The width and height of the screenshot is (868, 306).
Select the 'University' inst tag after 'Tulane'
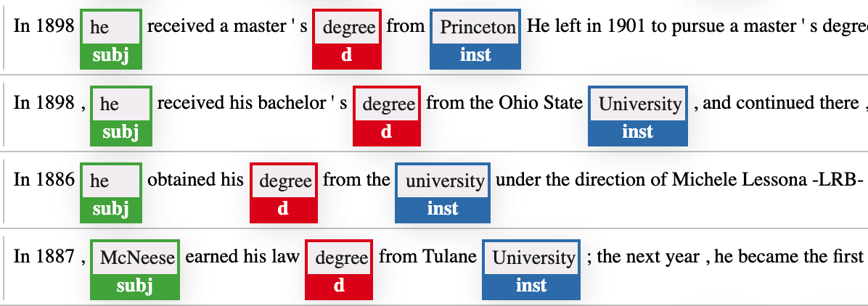tap(531, 270)
